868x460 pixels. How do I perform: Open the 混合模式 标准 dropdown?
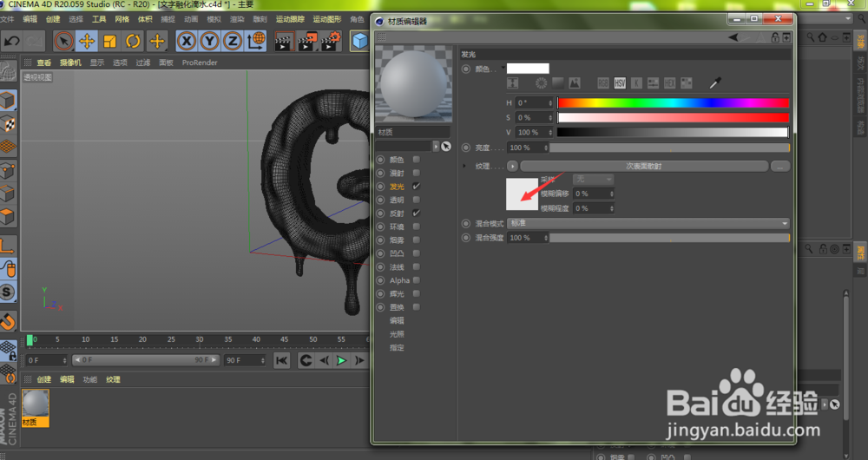(x=648, y=223)
